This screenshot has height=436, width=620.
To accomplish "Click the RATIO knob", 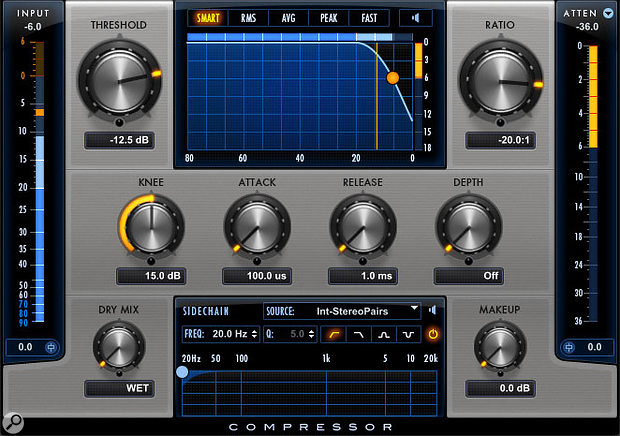I will tap(500, 81).
